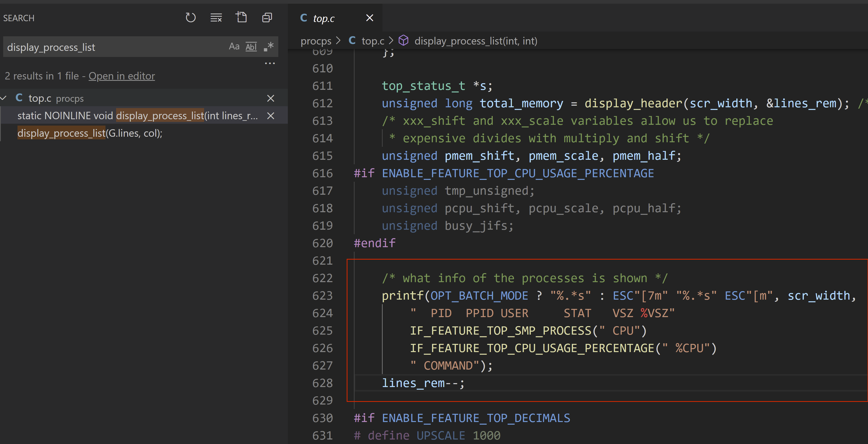The height and width of the screenshot is (444, 868).
Task: Close the top.c editor tab
Action: [370, 18]
